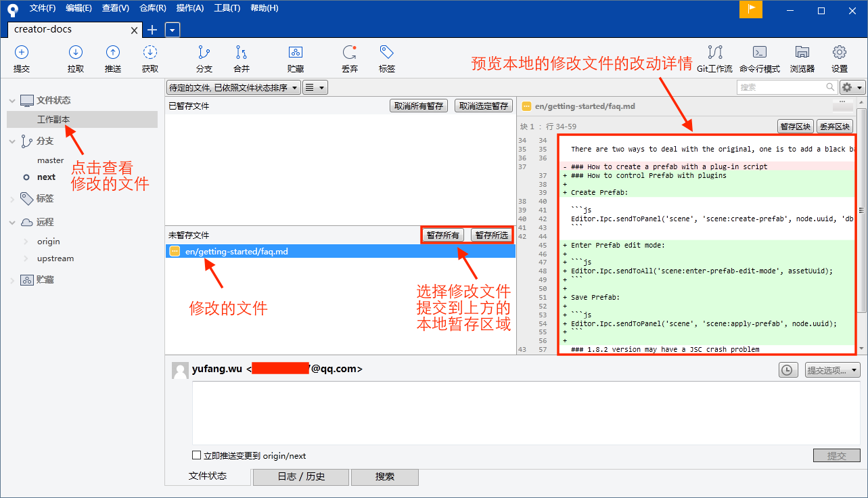The height and width of the screenshot is (498, 868).
Task: Collapse the 远程 section
Action: coord(12,223)
